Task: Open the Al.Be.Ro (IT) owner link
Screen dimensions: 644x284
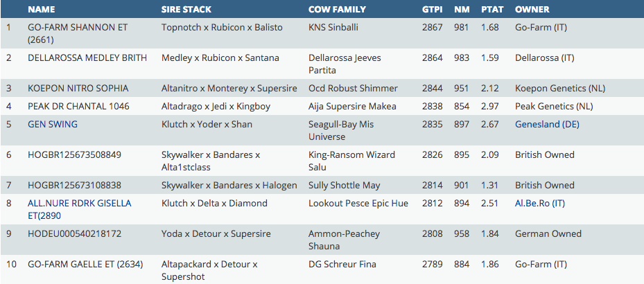Action: (540, 204)
